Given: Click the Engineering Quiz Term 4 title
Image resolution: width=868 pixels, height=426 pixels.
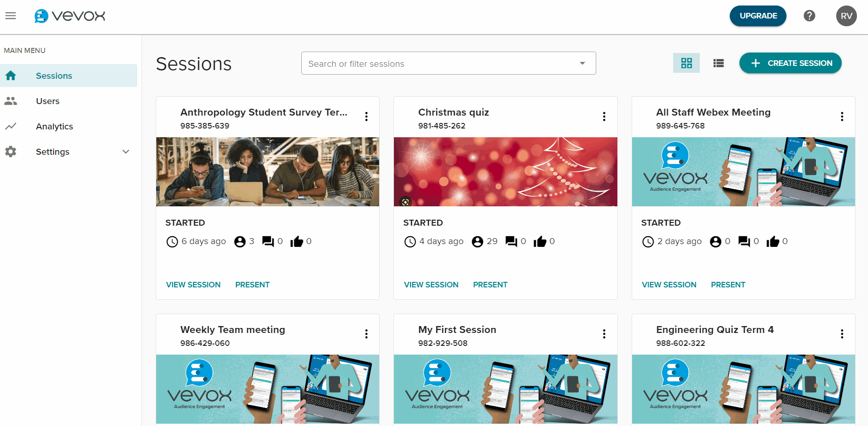Looking at the screenshot, I should pyautogui.click(x=715, y=330).
